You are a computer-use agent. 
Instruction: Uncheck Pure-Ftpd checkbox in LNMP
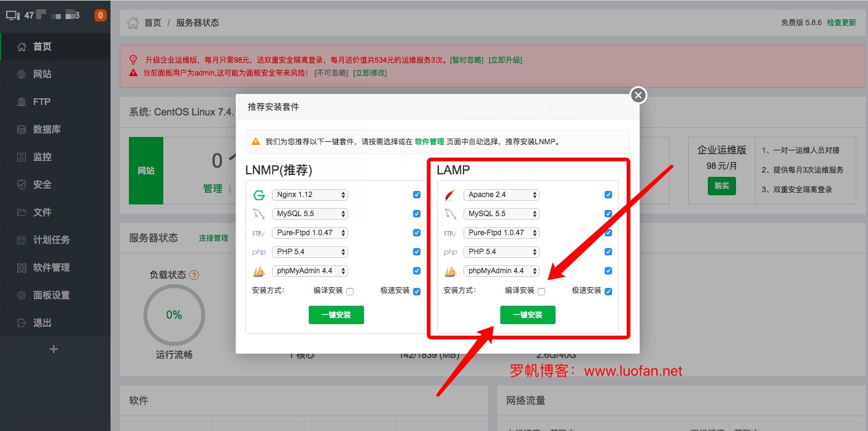[x=417, y=233]
